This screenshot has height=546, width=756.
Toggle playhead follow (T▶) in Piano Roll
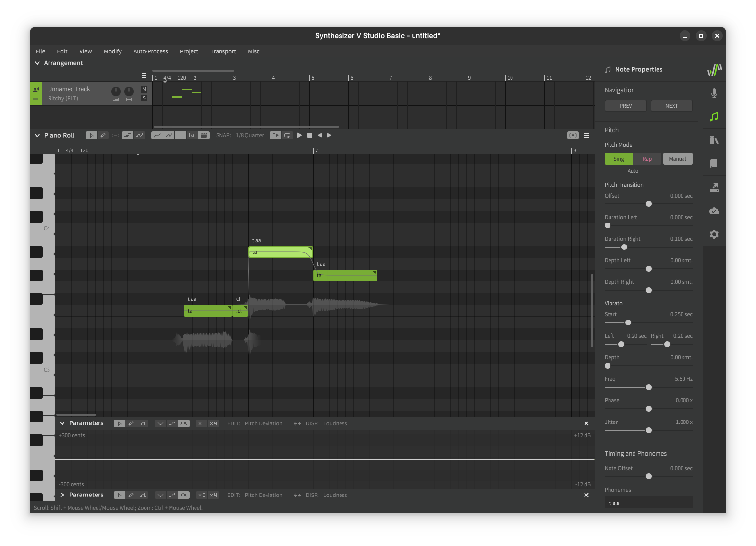(275, 135)
